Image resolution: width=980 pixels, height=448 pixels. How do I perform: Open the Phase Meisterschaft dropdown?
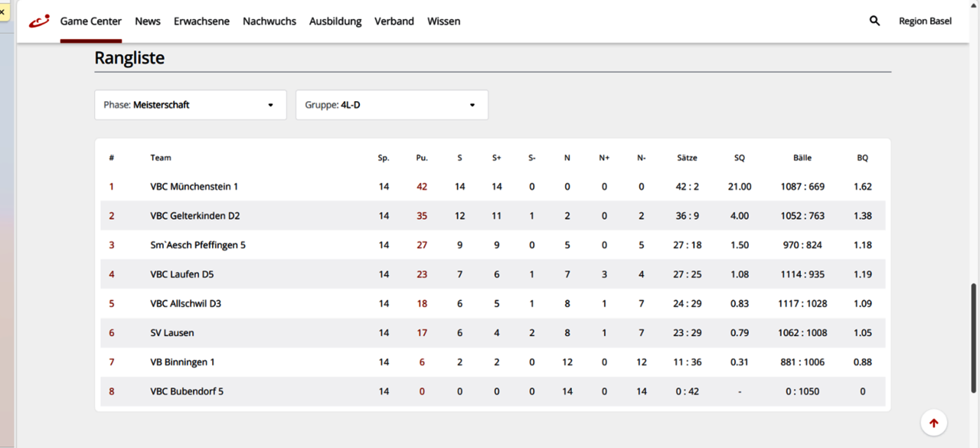[190, 105]
